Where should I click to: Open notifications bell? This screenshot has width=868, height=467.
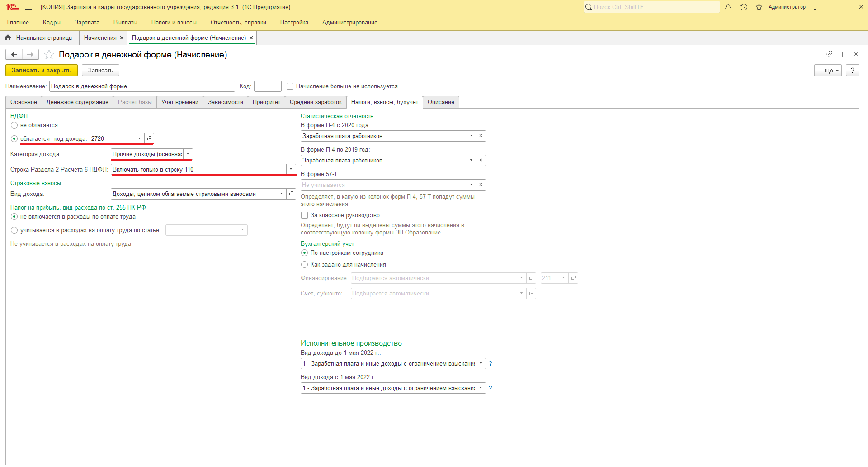[728, 7]
